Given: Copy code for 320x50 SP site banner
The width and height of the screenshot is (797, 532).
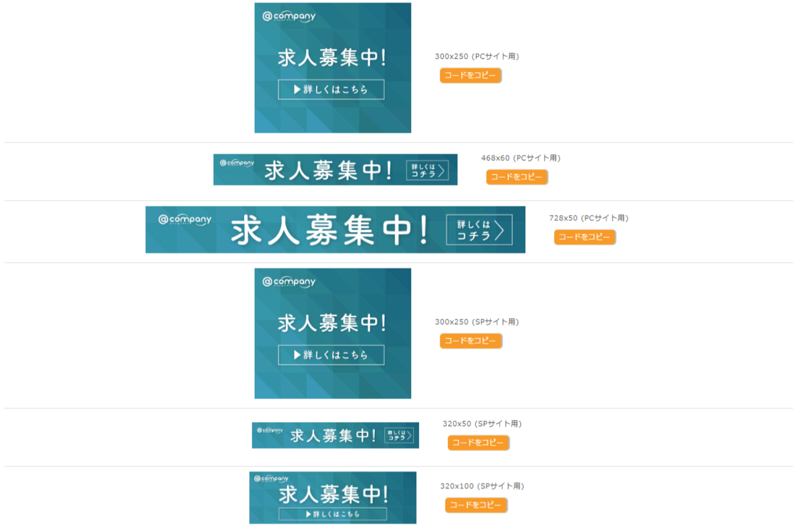Looking at the screenshot, I should [x=478, y=443].
